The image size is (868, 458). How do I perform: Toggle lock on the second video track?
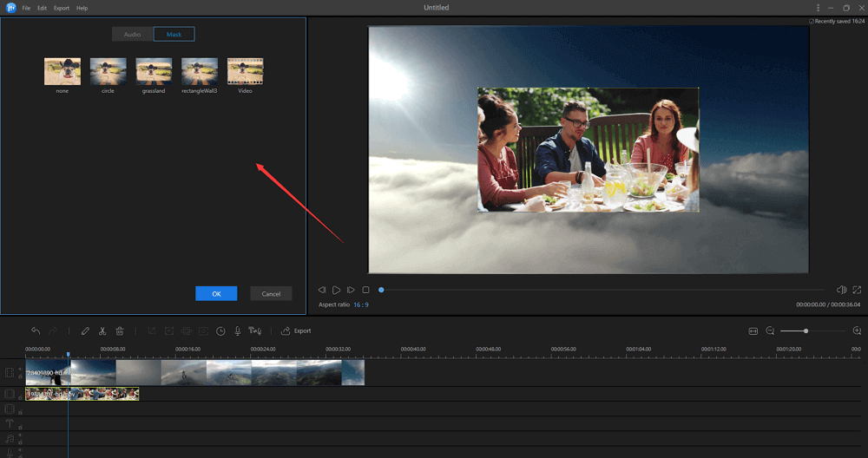pyautogui.click(x=21, y=397)
